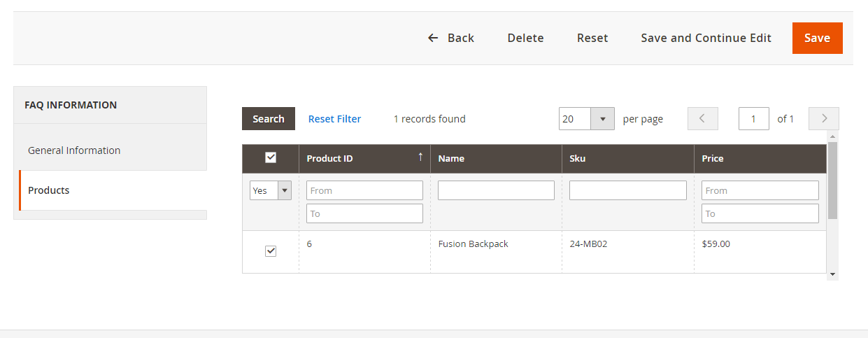Click the scrollbar up arrow in grid
The width and height of the screenshot is (868, 338).
832,136
